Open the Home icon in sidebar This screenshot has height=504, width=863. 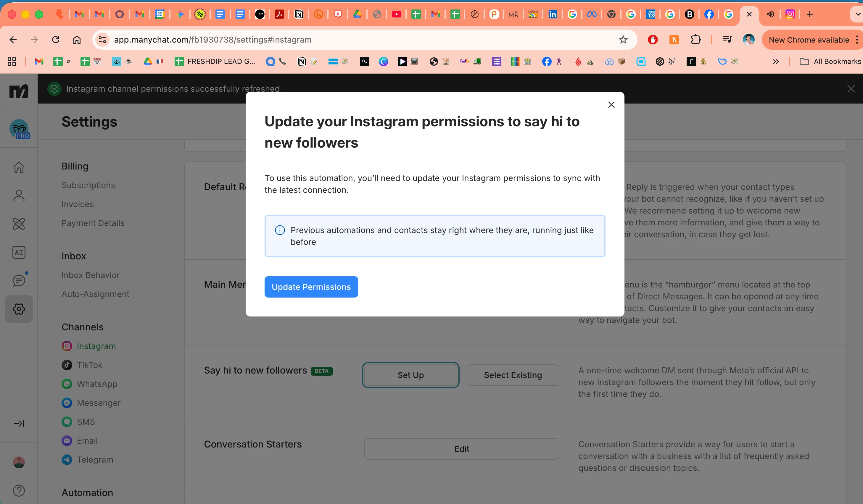[x=19, y=167]
